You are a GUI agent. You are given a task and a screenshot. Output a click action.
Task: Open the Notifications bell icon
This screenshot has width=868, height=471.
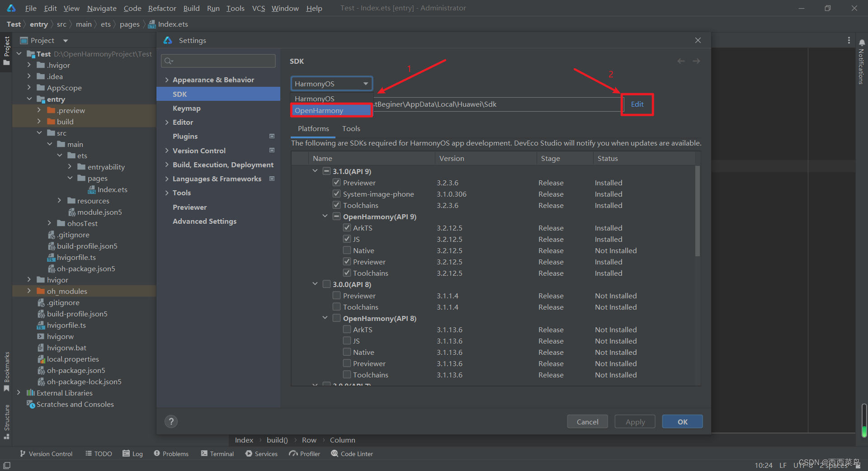click(862, 42)
